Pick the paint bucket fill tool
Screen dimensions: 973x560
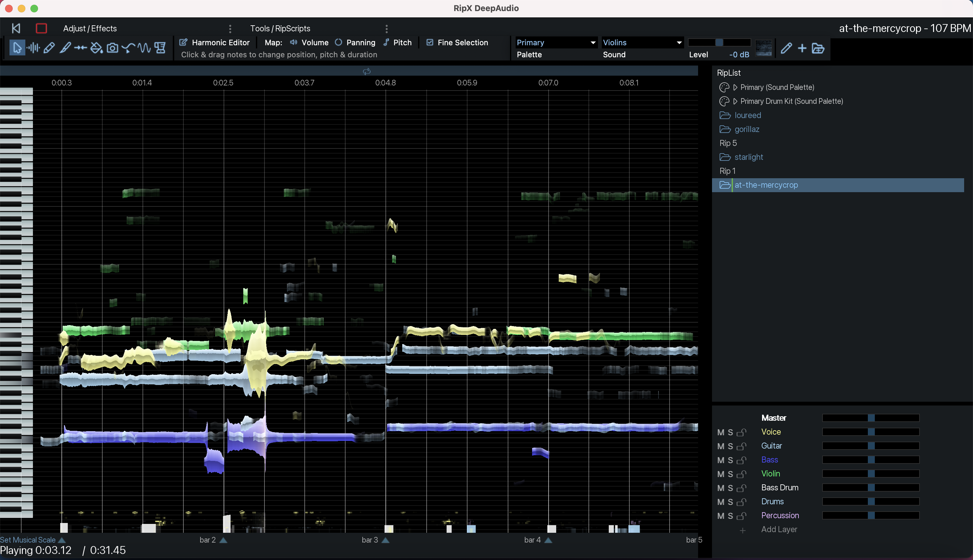[x=96, y=48]
